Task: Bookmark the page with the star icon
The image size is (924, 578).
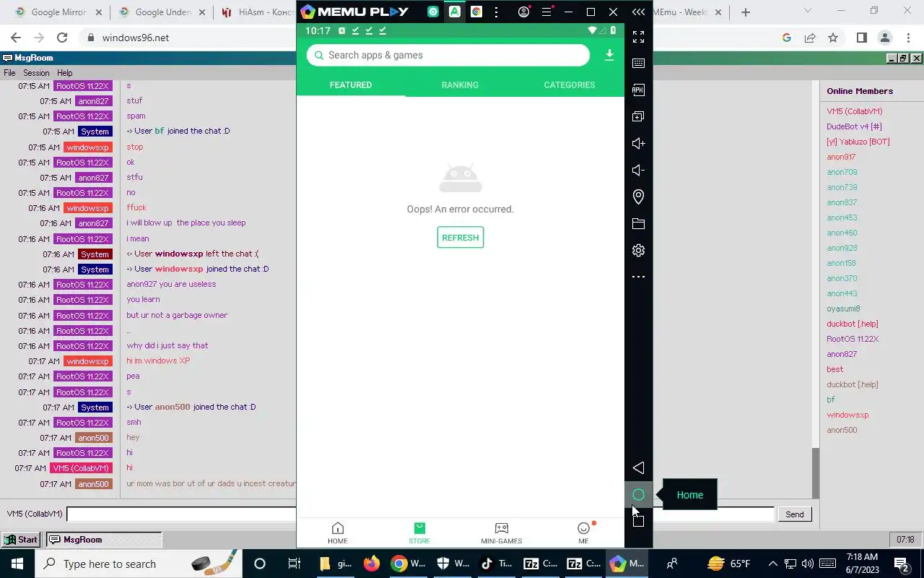Action: click(x=833, y=38)
